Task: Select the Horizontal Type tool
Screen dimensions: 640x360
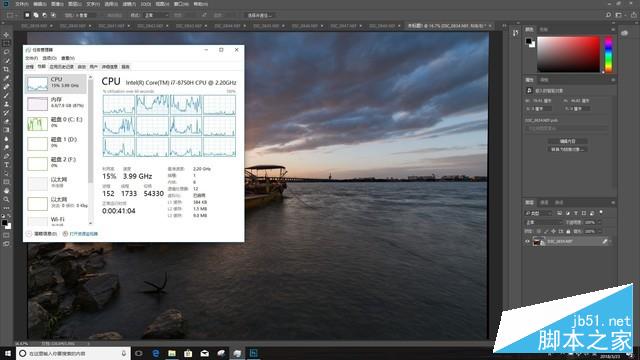Action: click(x=6, y=164)
